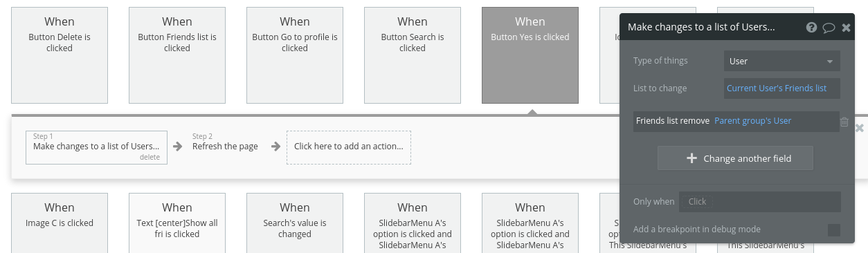This screenshot has height=253, width=868.
Task: Enable Add a breakpoint in debug mode checkbox
Action: point(834,229)
